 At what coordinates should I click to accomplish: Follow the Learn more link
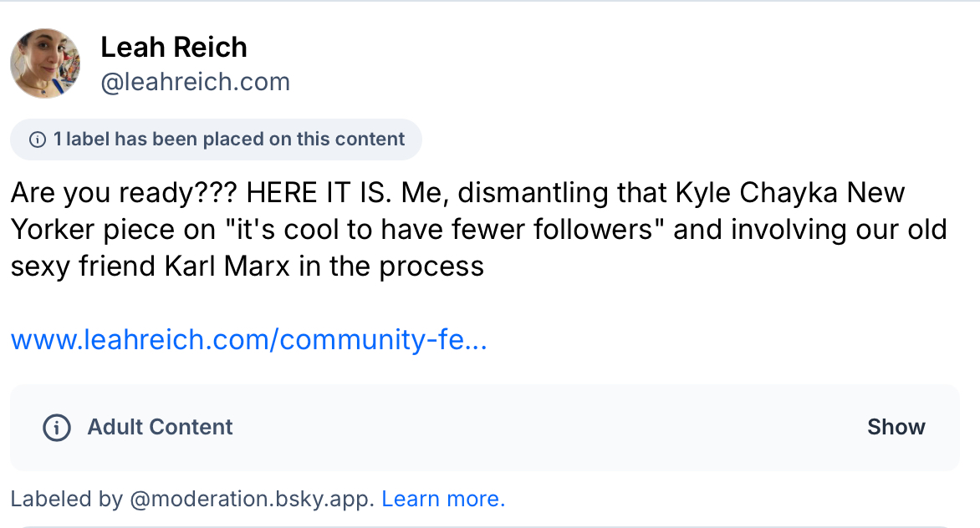[x=443, y=500]
